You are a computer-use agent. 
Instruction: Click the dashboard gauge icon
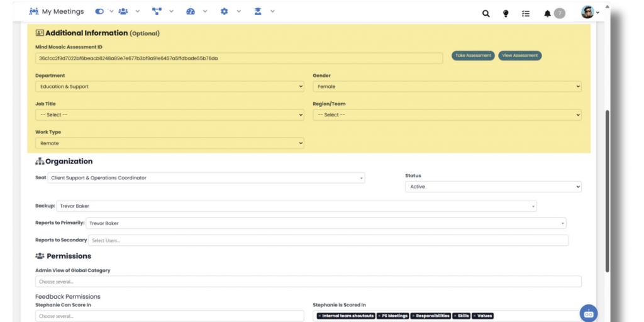click(191, 12)
